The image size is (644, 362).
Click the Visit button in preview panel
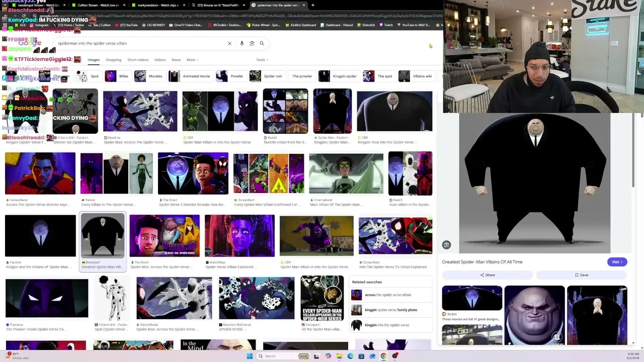[617, 262]
